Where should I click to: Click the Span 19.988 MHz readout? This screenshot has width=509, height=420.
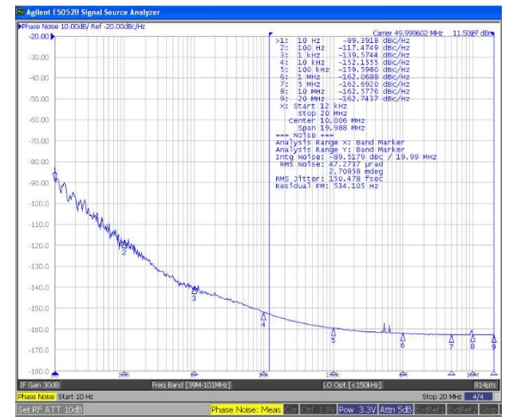coord(331,128)
